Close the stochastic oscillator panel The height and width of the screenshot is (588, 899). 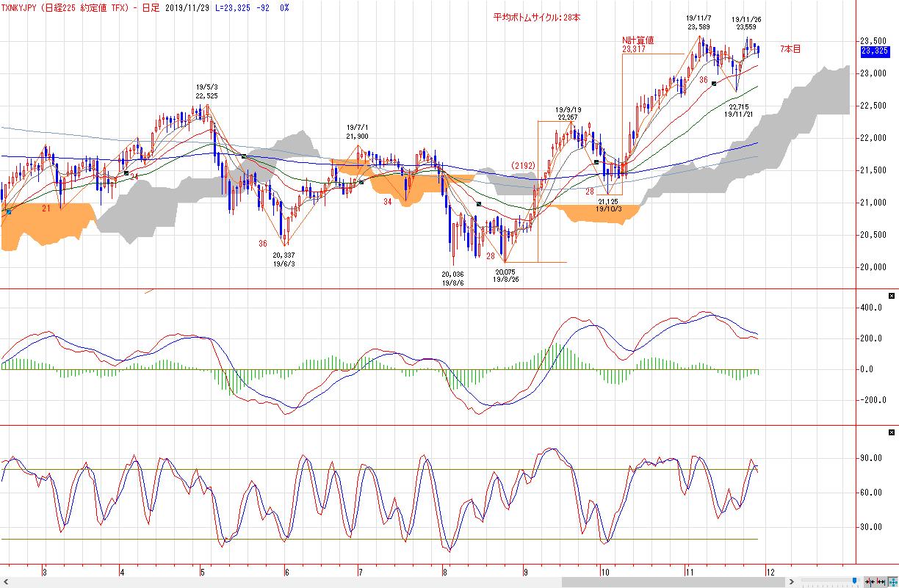[892, 432]
